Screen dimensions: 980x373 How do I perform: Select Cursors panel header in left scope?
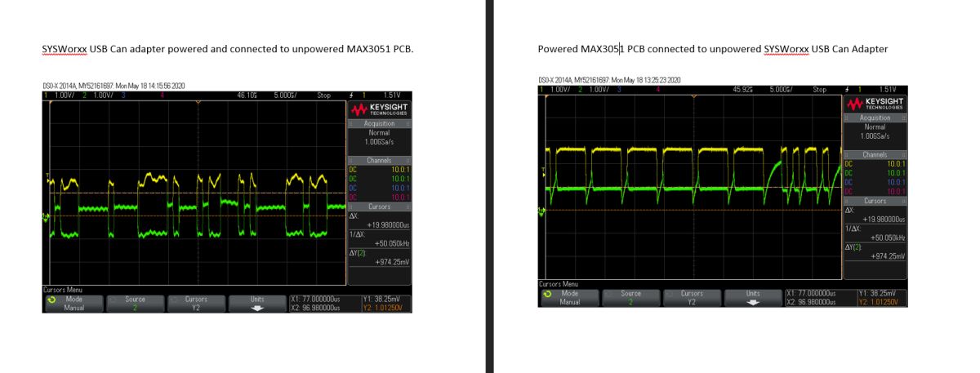[x=379, y=206]
